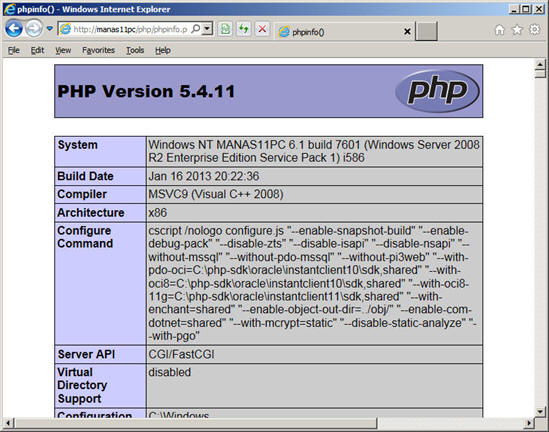Image resolution: width=549 pixels, height=432 pixels.
Task: Click the URL address input field
Action: click(x=130, y=29)
